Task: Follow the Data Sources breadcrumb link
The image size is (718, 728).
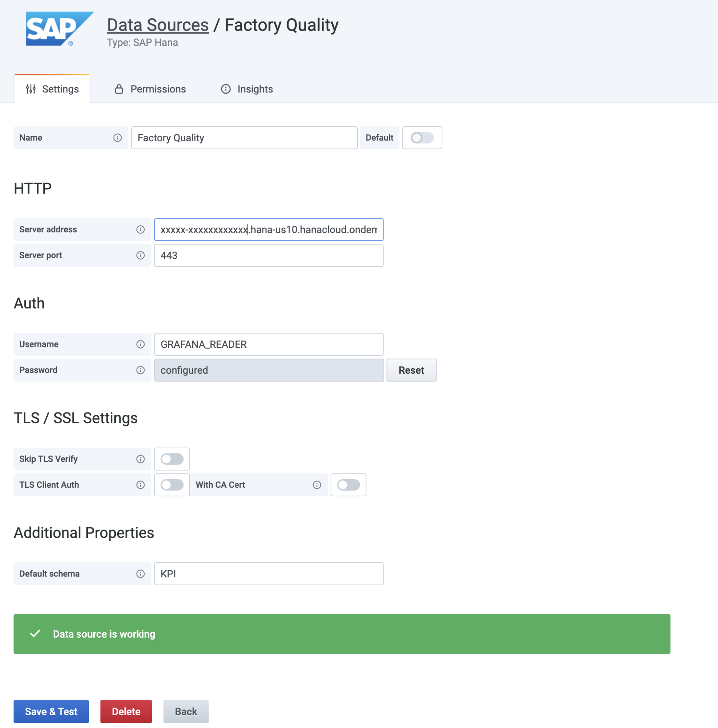Action: click(158, 25)
